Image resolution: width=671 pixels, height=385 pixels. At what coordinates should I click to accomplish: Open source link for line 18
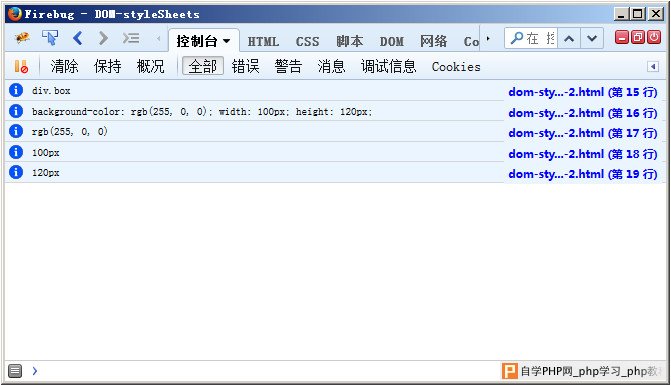583,154
